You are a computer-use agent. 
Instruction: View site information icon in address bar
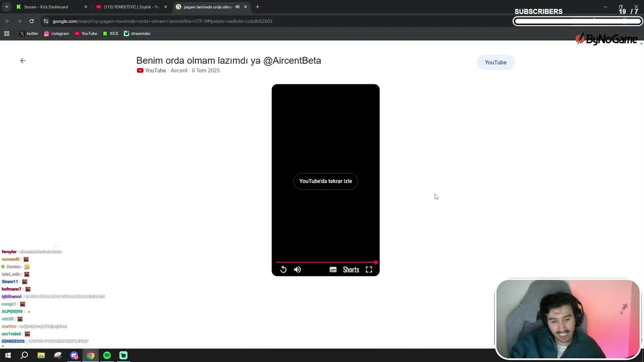point(46,21)
